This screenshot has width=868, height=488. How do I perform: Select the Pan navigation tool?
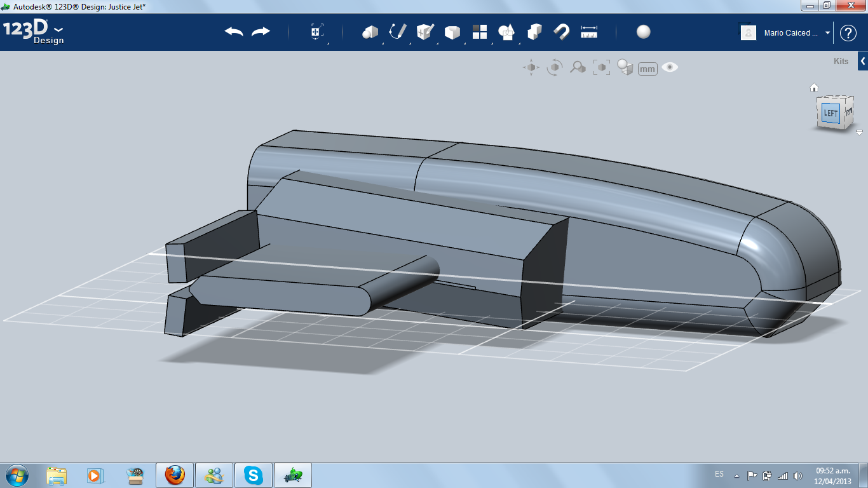click(531, 67)
